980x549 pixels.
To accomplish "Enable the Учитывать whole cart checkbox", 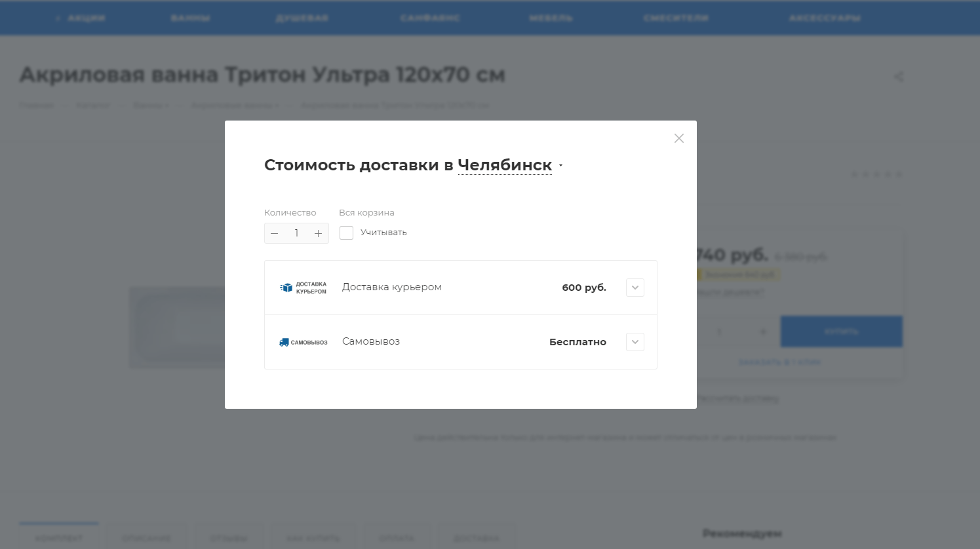I will (x=346, y=233).
